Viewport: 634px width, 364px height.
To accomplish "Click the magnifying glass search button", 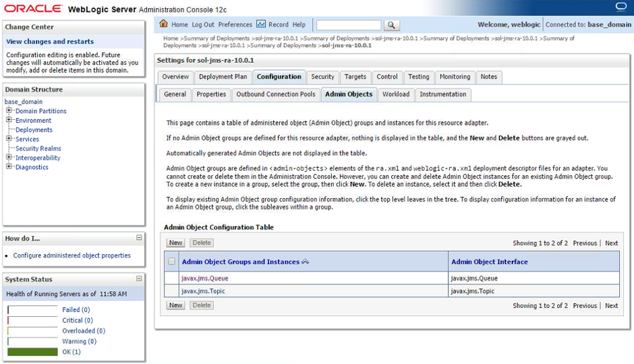I will tap(392, 25).
